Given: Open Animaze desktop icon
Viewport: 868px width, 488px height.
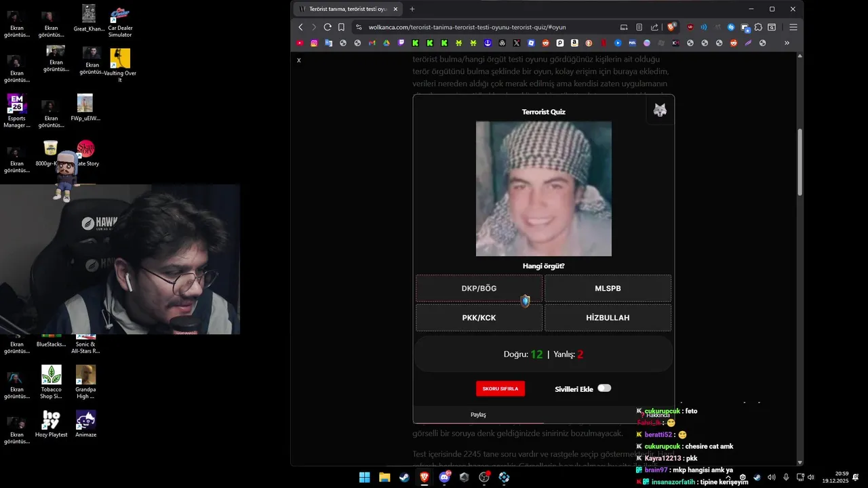Looking at the screenshot, I should point(85,424).
